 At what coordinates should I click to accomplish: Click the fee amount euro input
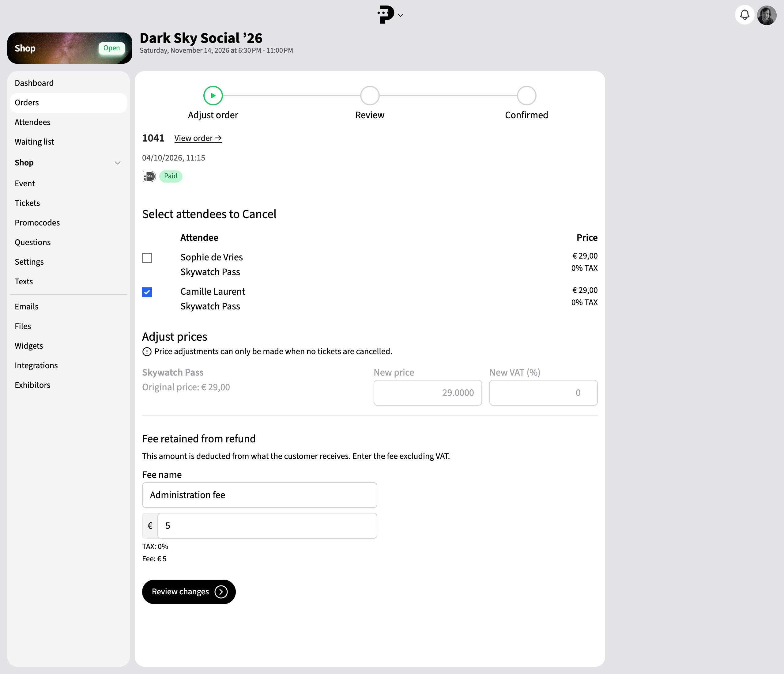click(267, 526)
